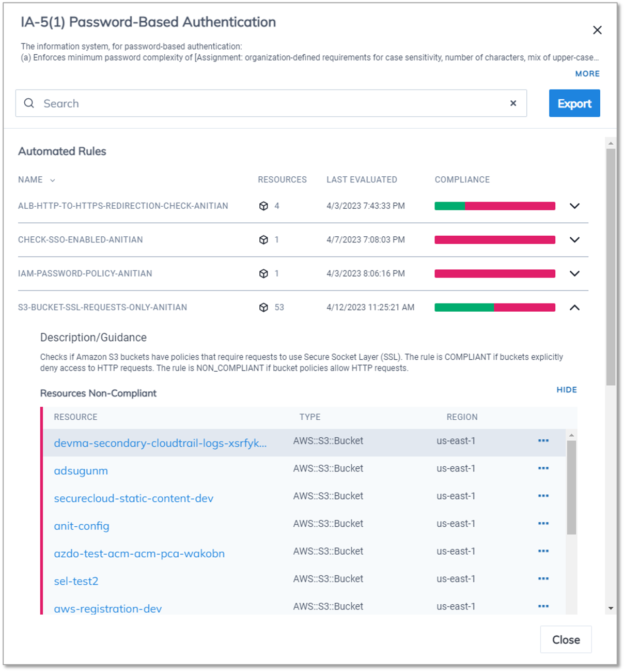Click the compliance bar for IAM-PASSWORD-POLICY rule
The height and width of the screenshot is (672, 624).
click(x=495, y=273)
